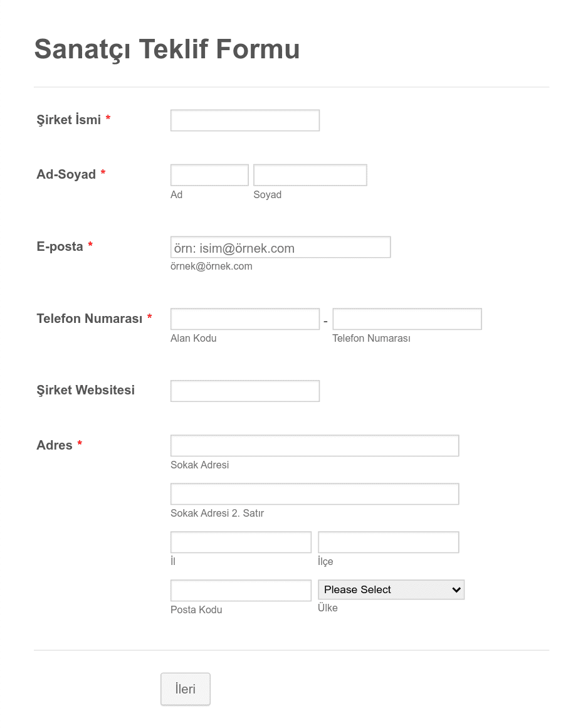583x728 pixels.
Task: Open the Ülke Please Select dropdown
Action: pyautogui.click(x=391, y=589)
